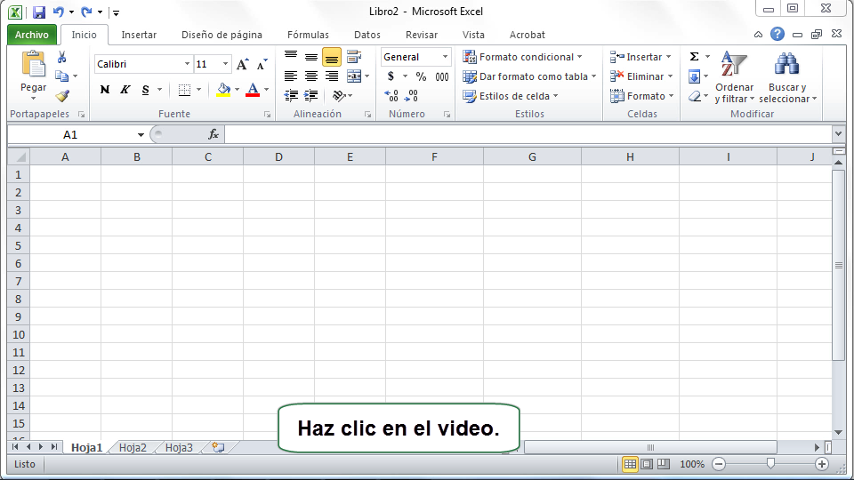Click the Clear eraser icon
The width and height of the screenshot is (854, 480).
(694, 96)
